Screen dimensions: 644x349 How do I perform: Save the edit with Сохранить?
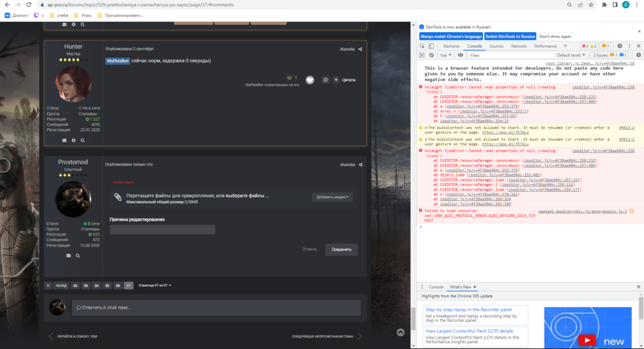click(341, 250)
